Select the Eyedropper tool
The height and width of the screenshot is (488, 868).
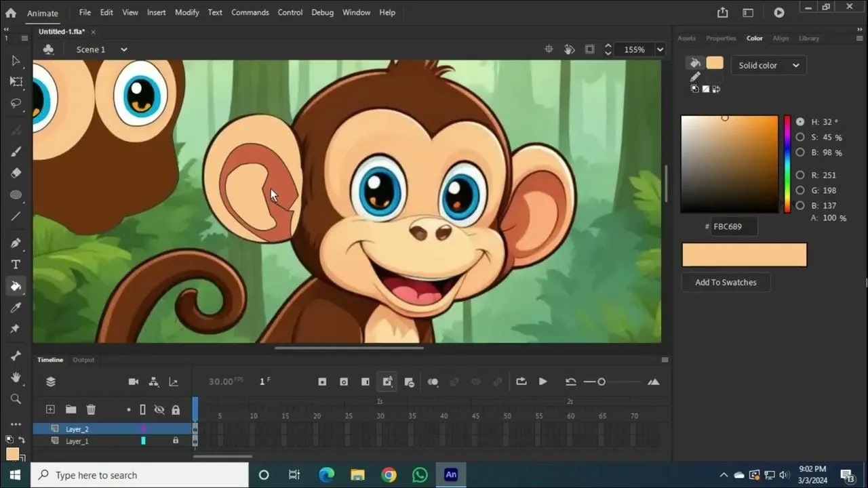[16, 308]
